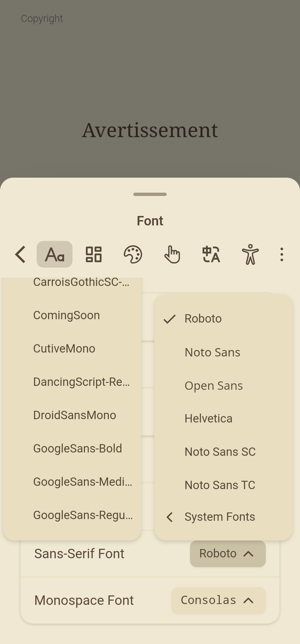Open the touch gestures hand icon
300x644 pixels.
point(172,254)
